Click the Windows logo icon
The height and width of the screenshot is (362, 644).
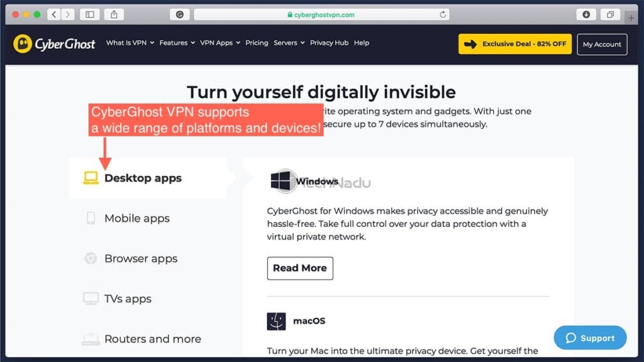pyautogui.click(x=280, y=181)
